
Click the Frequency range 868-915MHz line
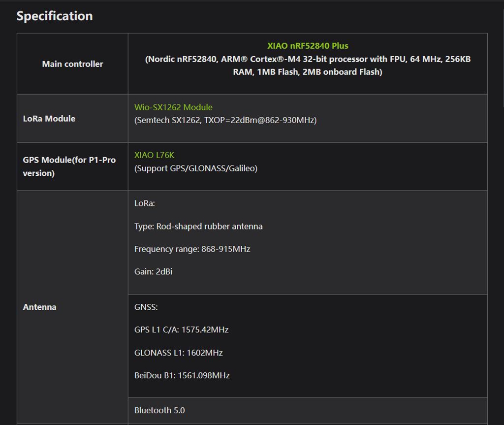192,249
